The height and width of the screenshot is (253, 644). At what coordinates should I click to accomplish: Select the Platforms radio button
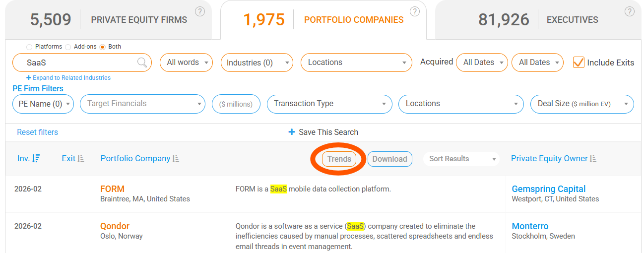click(29, 47)
